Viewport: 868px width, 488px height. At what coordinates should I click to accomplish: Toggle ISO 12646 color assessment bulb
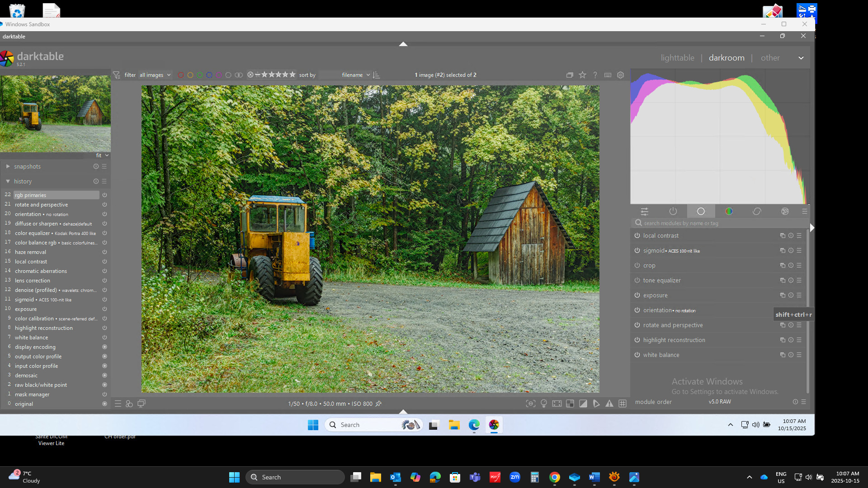tap(544, 404)
